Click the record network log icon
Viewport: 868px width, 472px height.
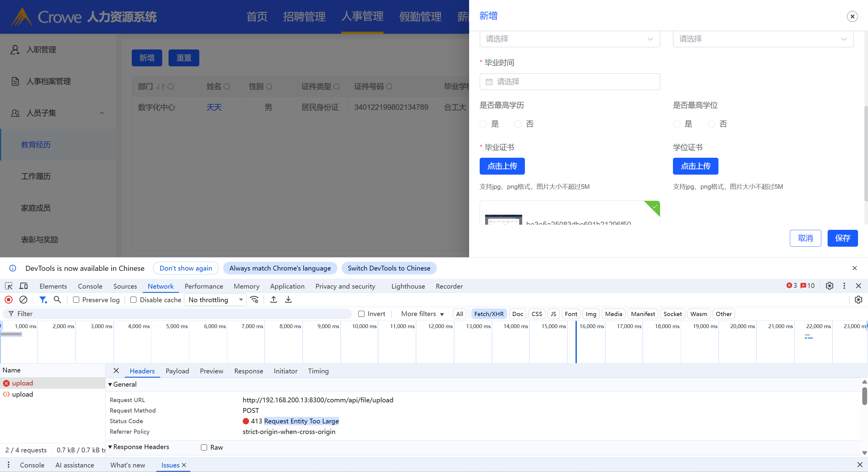point(9,299)
